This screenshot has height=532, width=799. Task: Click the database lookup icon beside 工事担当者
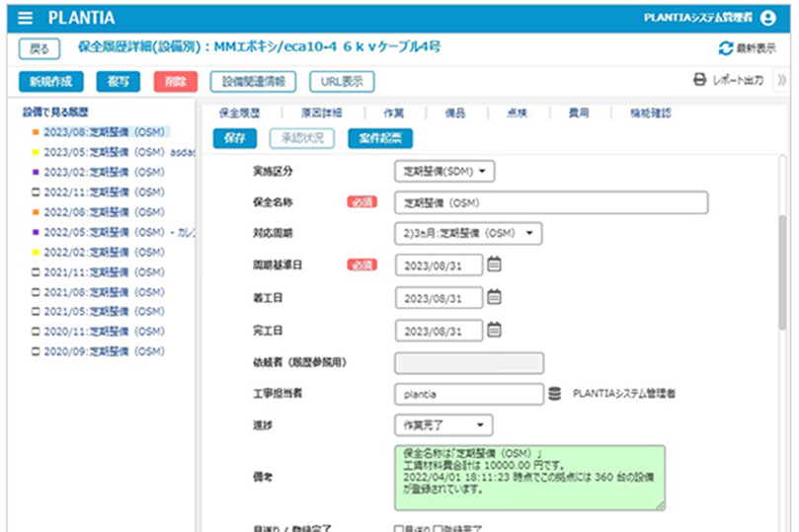point(555,394)
